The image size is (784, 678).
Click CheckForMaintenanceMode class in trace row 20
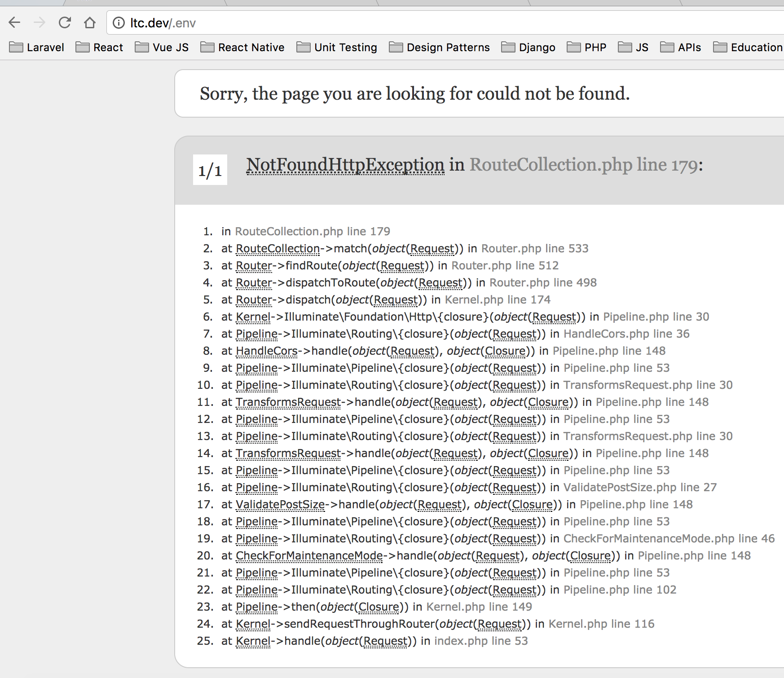(309, 555)
